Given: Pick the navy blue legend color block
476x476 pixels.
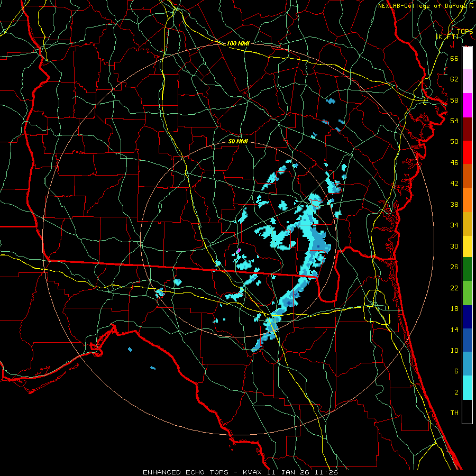Looking at the screenshot, I should click(x=467, y=317).
